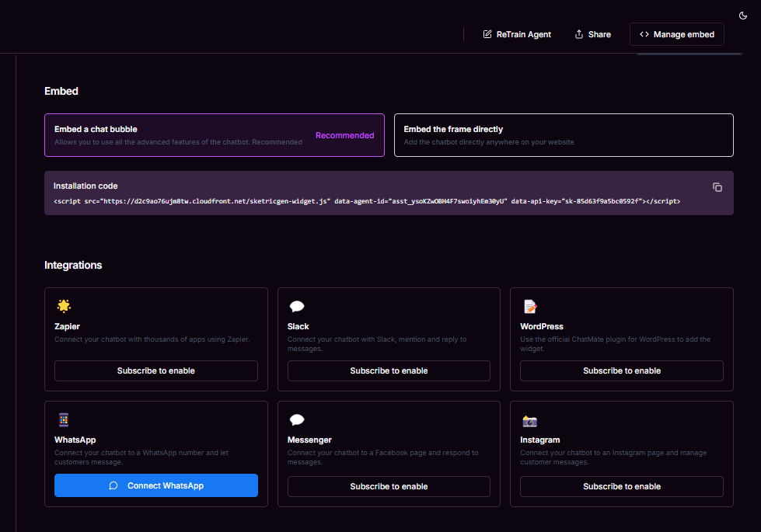The image size is (761, 532).
Task: Select Embed the frame directly option
Action: [564, 135]
